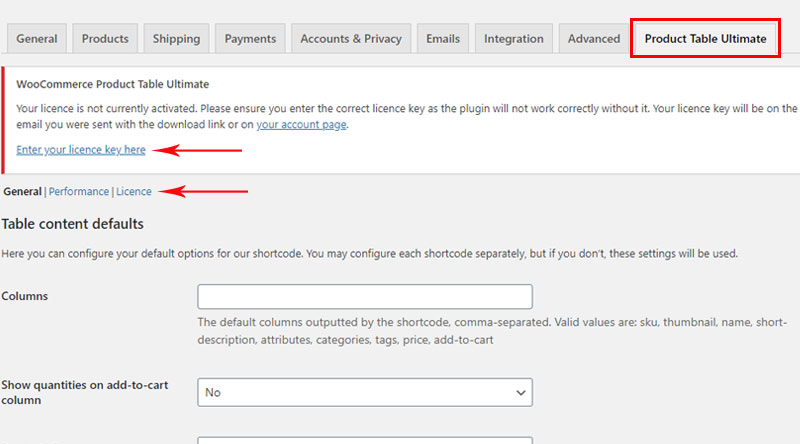Click the 'WooCommerce Product Table Ultimate' notice heading

[x=112, y=84]
